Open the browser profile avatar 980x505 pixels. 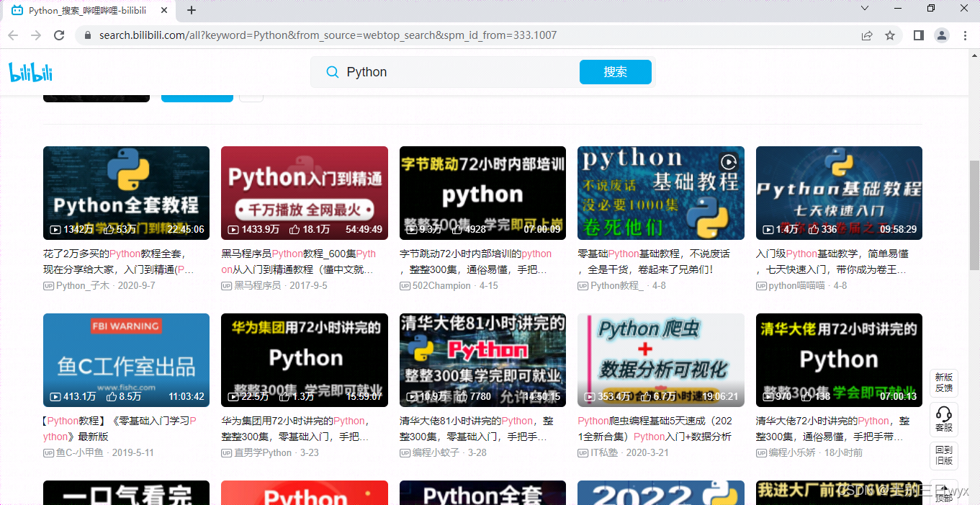pos(942,35)
